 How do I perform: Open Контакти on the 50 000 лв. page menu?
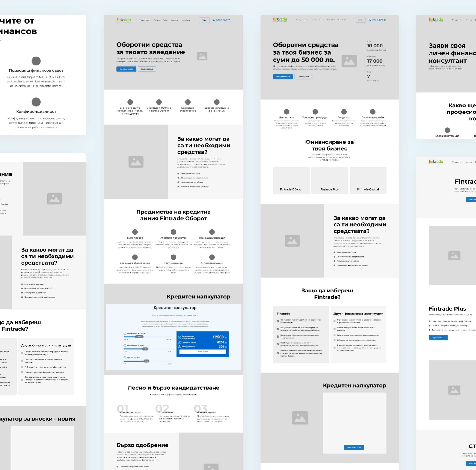point(342,20)
